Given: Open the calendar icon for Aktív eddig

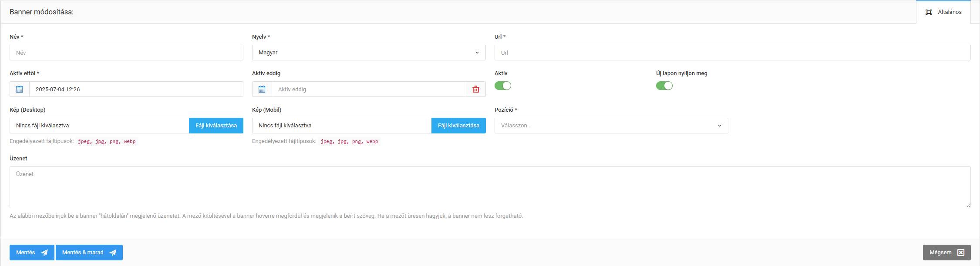Looking at the screenshot, I should (262, 89).
